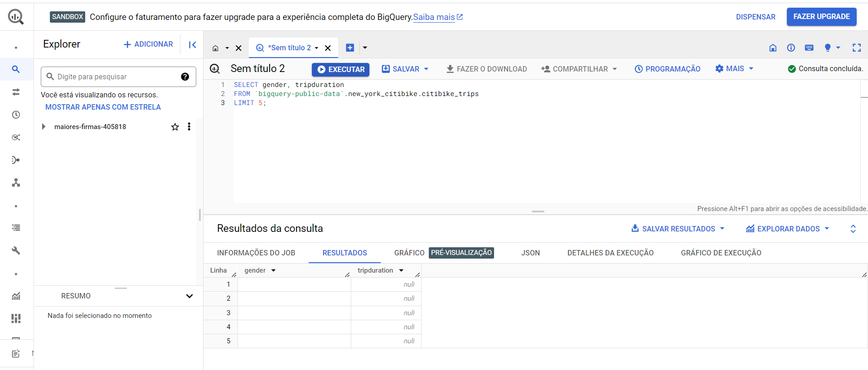The image size is (868, 370).
Task: Open release notes icon at sidebar bottom
Action: [16, 354]
